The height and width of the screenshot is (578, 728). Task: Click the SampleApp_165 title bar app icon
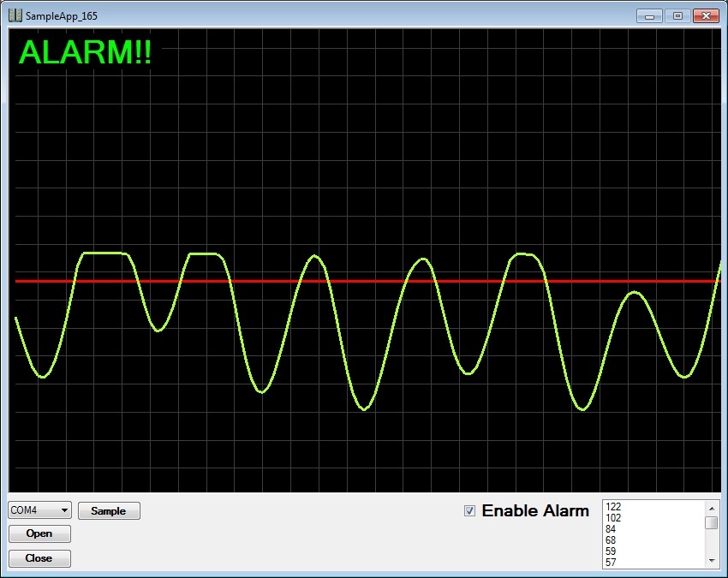pos(15,15)
